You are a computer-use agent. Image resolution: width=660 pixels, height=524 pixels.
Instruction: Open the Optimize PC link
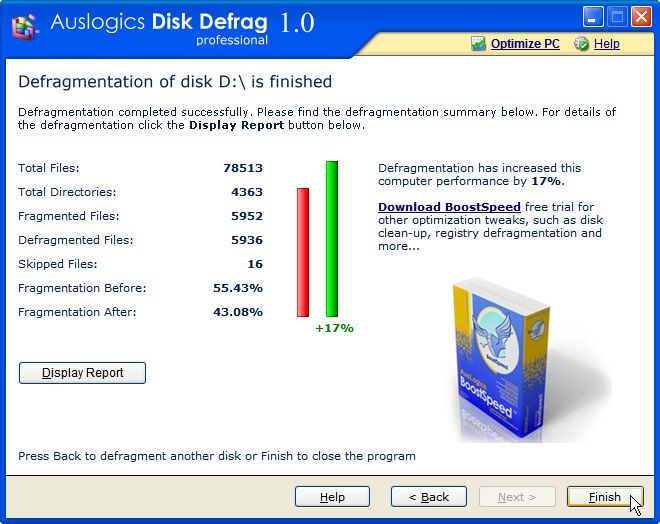[x=525, y=44]
